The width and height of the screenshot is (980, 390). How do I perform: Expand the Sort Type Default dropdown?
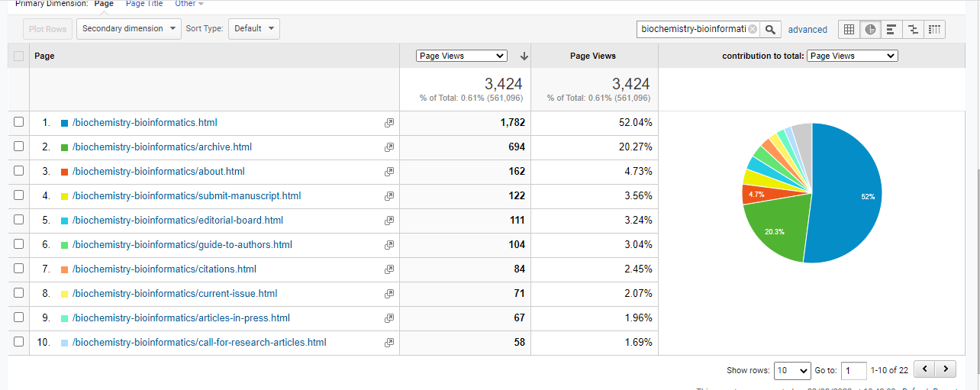253,29
